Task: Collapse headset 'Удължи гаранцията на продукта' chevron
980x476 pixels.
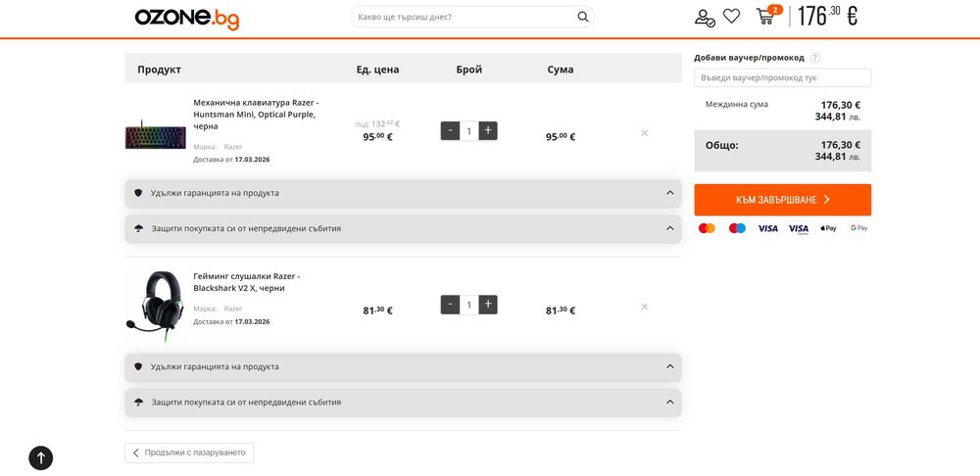Action: pos(670,366)
